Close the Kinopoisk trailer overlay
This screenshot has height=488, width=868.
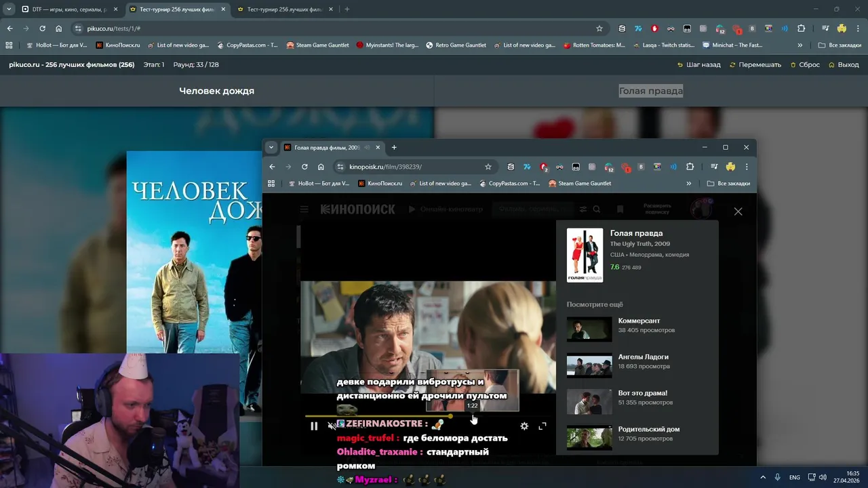[738, 211]
